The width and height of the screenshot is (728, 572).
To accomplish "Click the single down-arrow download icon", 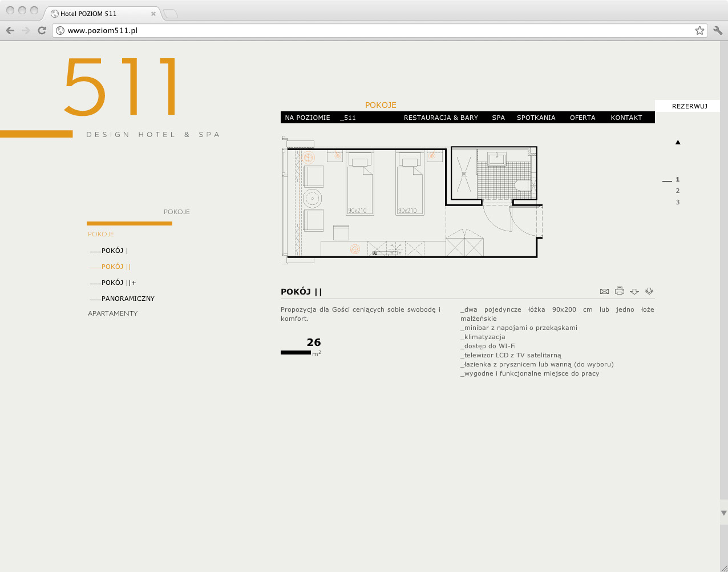I will pos(634,292).
